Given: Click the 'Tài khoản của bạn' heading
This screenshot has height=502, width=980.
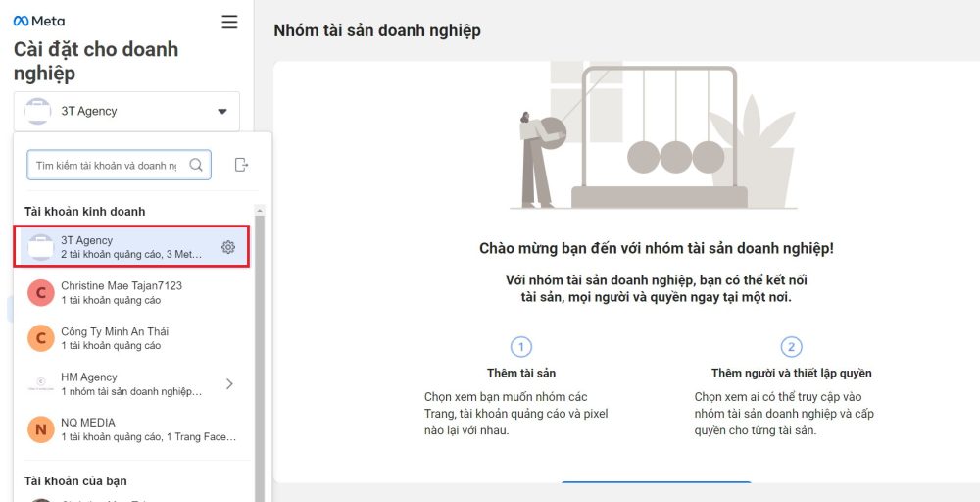Looking at the screenshot, I should click(75, 480).
